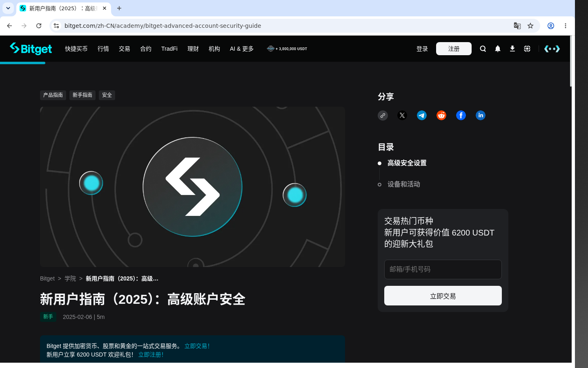This screenshot has width=588, height=368.
Task: Open the 合约 menu
Action: (x=146, y=49)
